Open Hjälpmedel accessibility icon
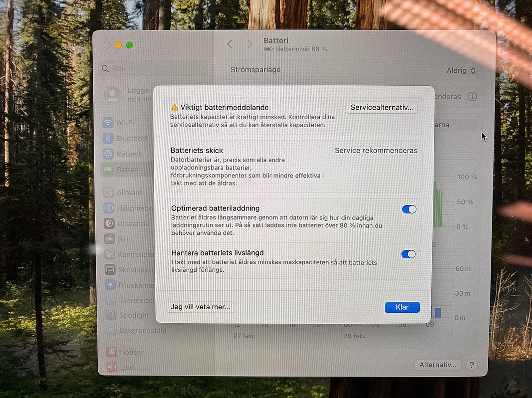 108,208
